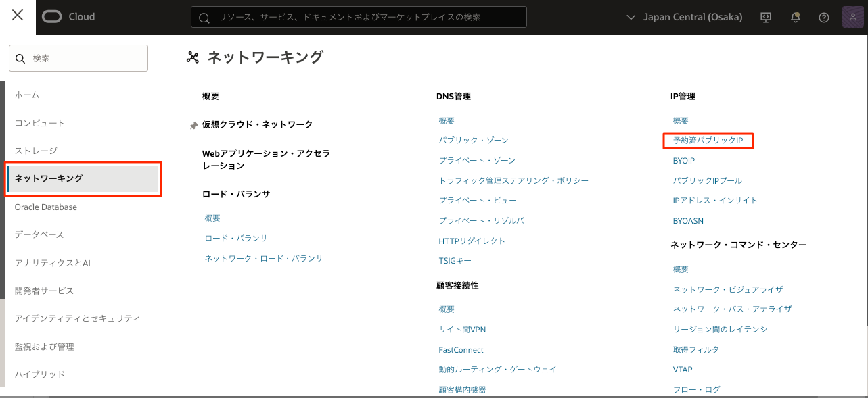Open the notifications bell icon
868x398 pixels.
(795, 18)
